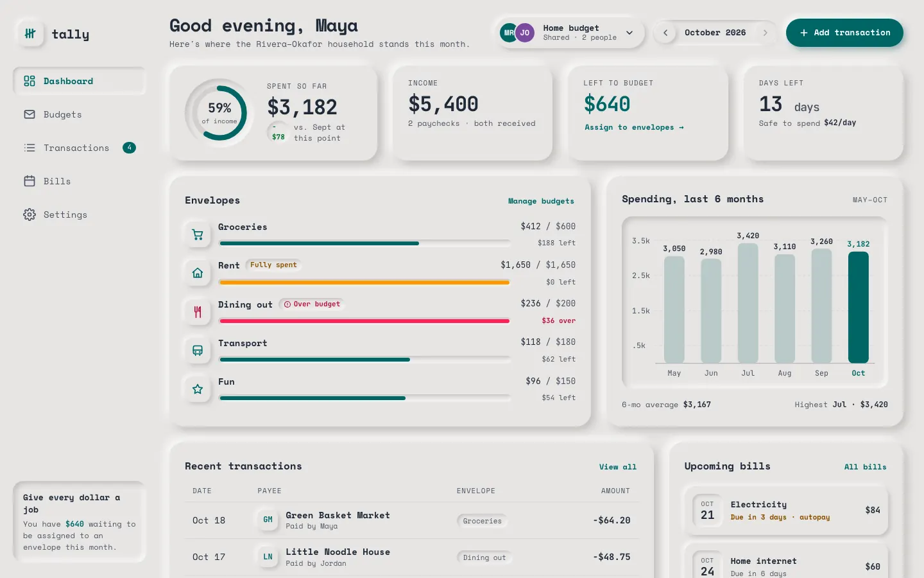This screenshot has height=578, width=924.
Task: Click View all recent transactions
Action: pos(618,467)
